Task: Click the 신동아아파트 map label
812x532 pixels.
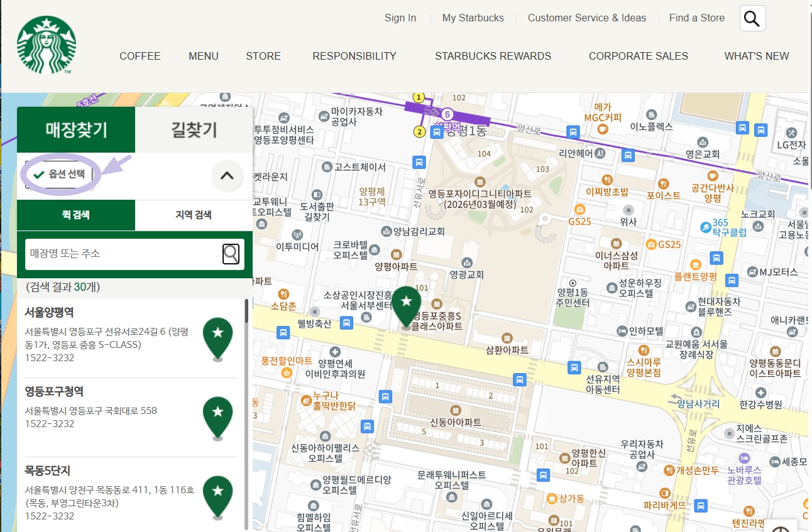Action: (x=456, y=422)
